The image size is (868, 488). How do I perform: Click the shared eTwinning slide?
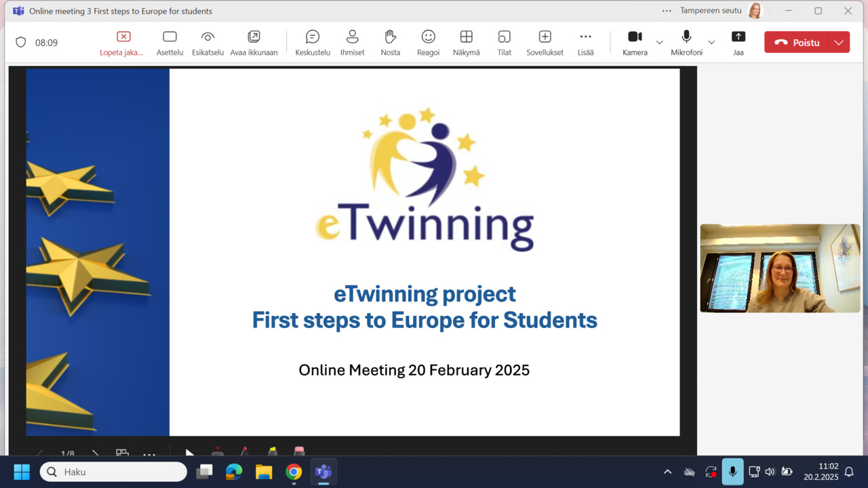pos(353,252)
